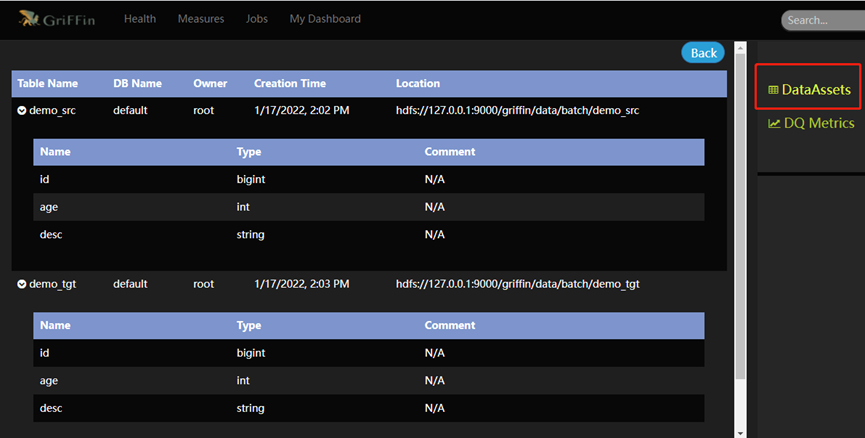This screenshot has height=438, width=865.
Task: Click the Griffin logo icon
Action: click(x=29, y=19)
